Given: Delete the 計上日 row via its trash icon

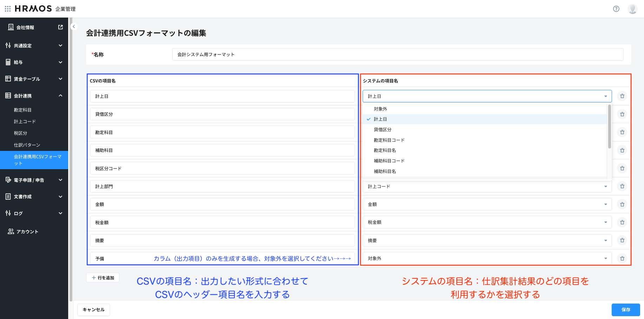Looking at the screenshot, I should click(622, 96).
